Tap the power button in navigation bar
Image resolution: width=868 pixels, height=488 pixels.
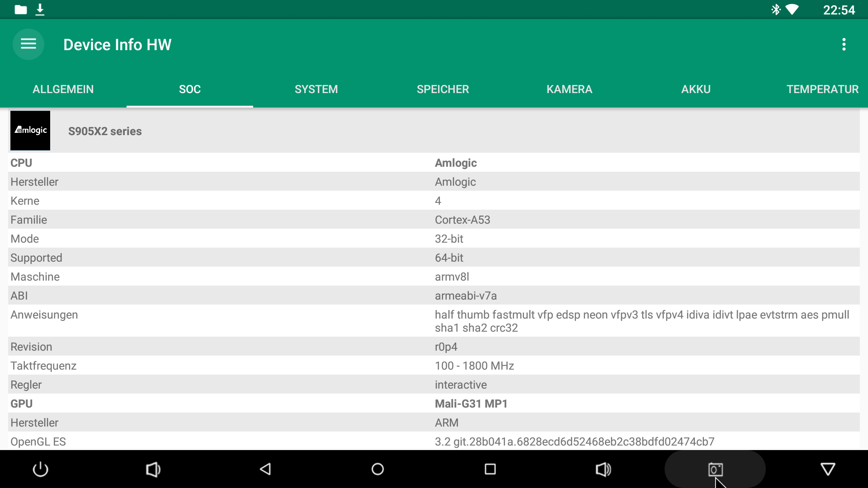click(x=41, y=469)
